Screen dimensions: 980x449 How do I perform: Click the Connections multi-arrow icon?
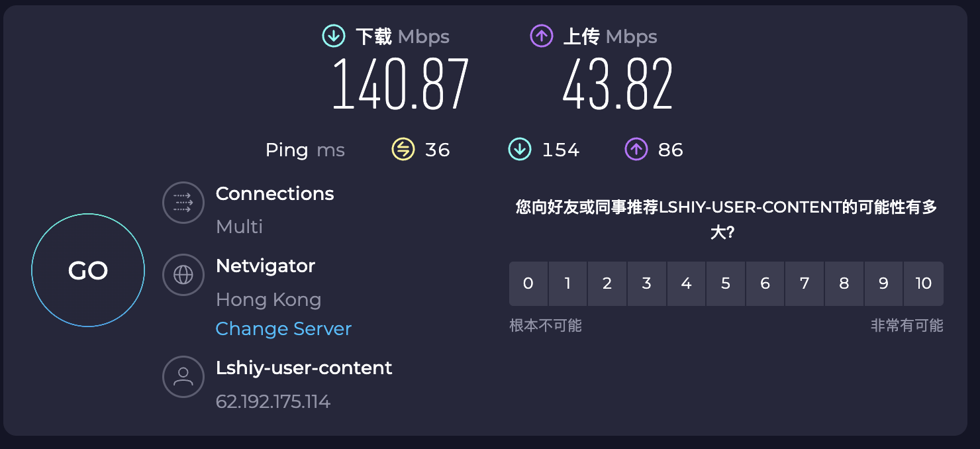coord(183,202)
